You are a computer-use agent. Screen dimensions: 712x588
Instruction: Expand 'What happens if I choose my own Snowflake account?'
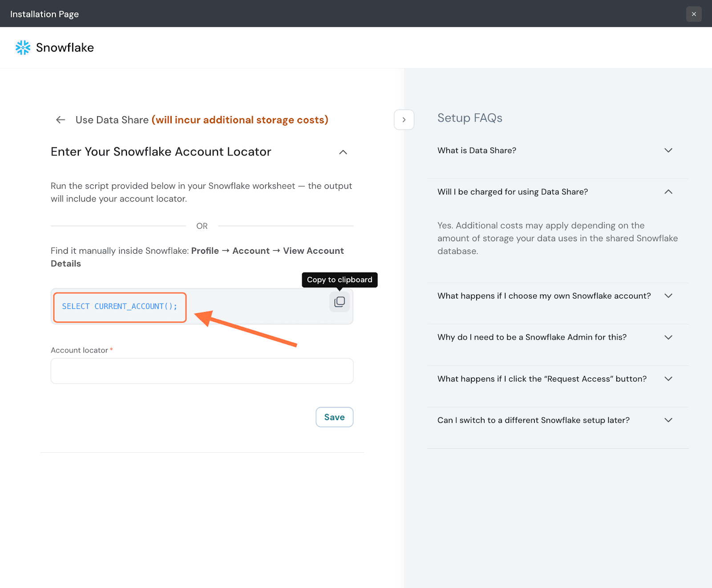point(668,296)
